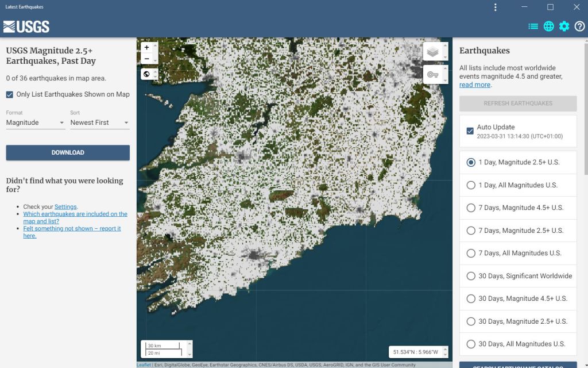
Task: Choose 30 Days, Significant Worldwide option
Action: tap(471, 276)
